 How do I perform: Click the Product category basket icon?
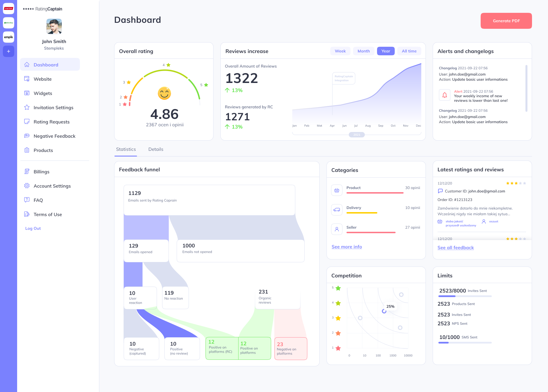click(337, 190)
